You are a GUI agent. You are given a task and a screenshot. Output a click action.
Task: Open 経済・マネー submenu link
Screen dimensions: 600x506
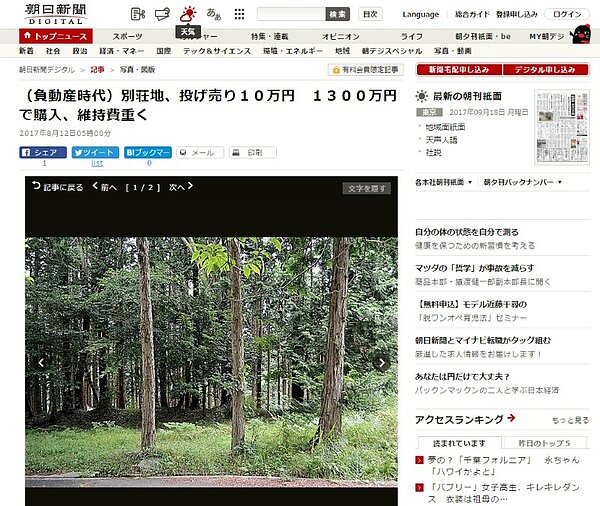pyautogui.click(x=122, y=51)
